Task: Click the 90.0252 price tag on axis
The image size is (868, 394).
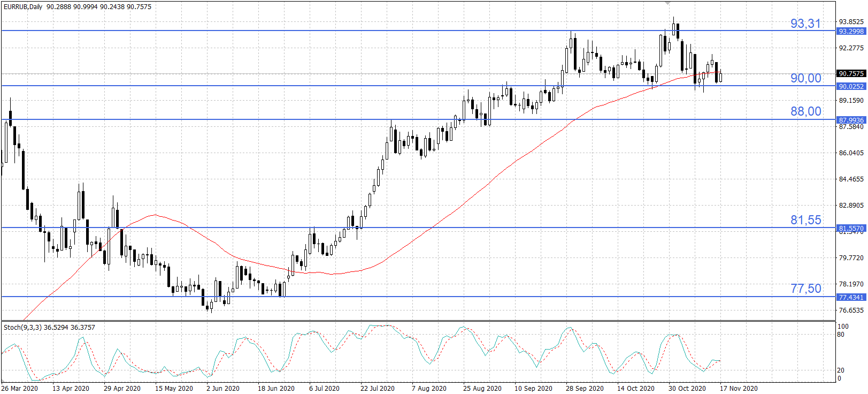Action: click(851, 86)
